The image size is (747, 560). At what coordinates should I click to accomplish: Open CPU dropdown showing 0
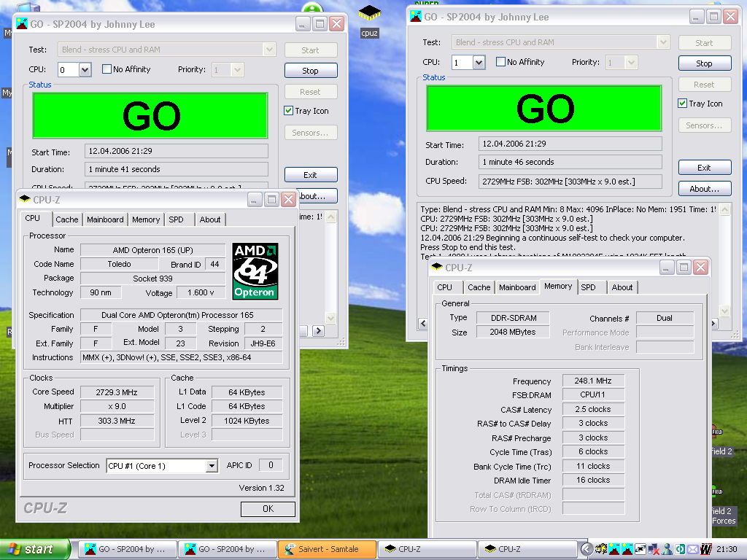[x=85, y=69]
